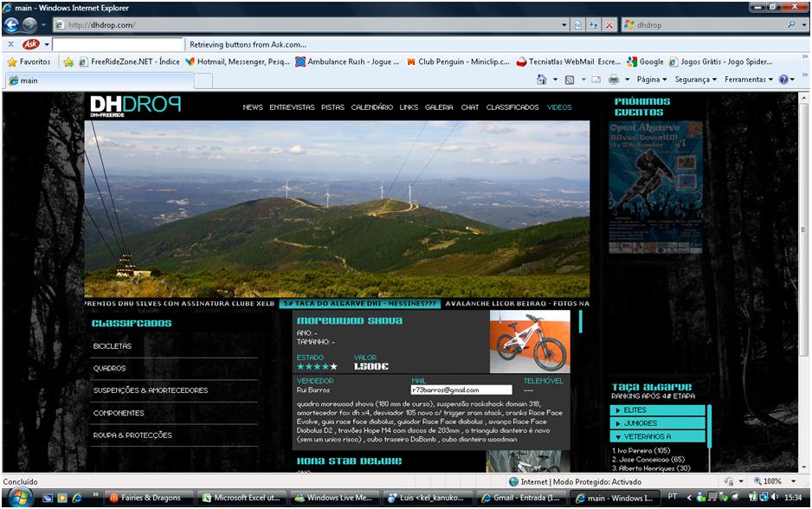
Task: Collapse the VETERANOS A ranking section
Action: pyautogui.click(x=658, y=436)
